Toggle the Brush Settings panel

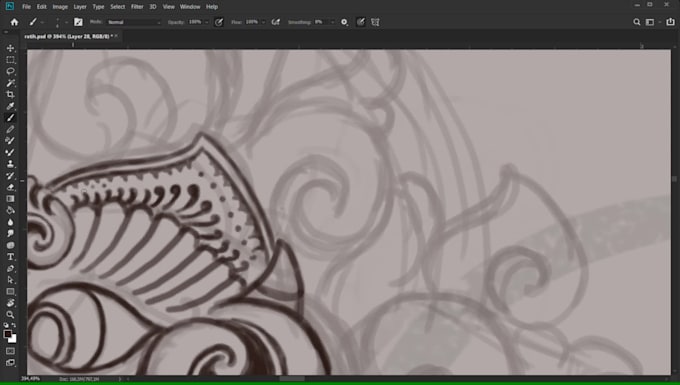tap(78, 22)
